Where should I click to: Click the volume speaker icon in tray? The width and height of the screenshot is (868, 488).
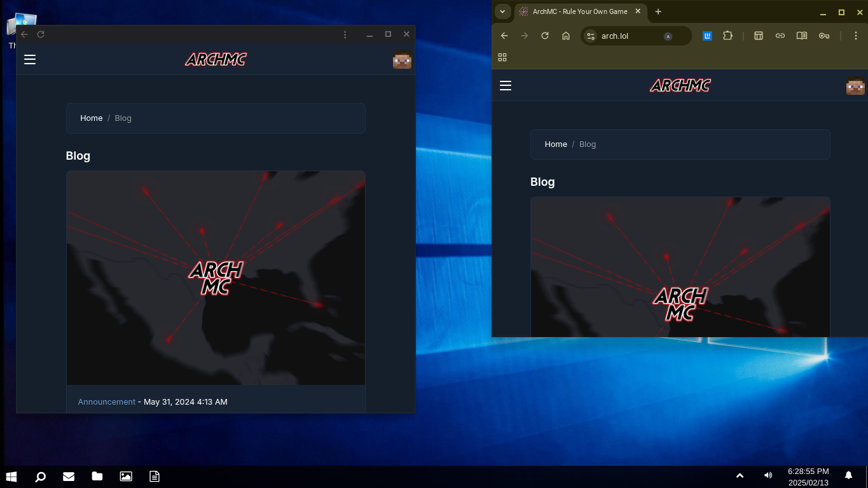coord(768,475)
